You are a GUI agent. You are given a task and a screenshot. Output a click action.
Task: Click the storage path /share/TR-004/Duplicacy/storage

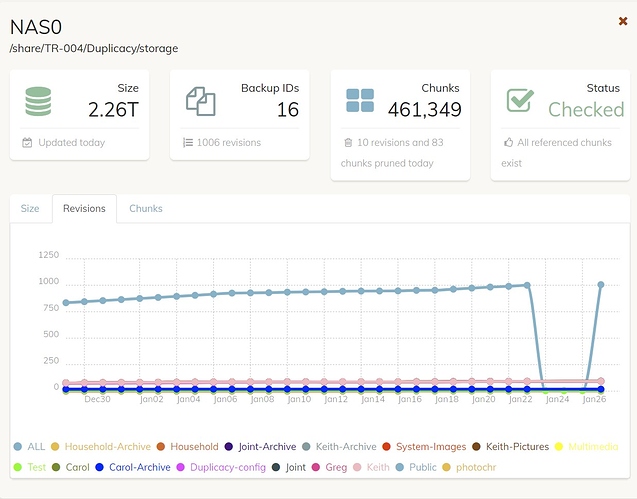[94, 48]
